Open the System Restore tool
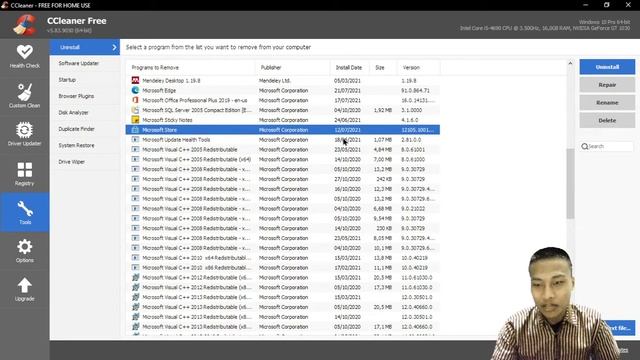 (76, 145)
